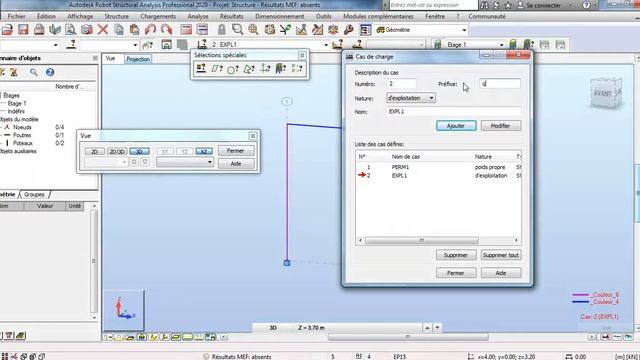640x360 pixels.
Task: Click the star favorites icon in title bar
Action: coord(508,5)
